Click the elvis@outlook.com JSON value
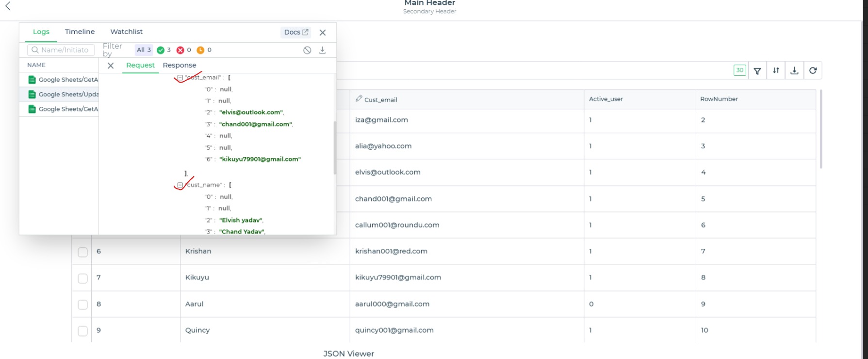 [251, 112]
